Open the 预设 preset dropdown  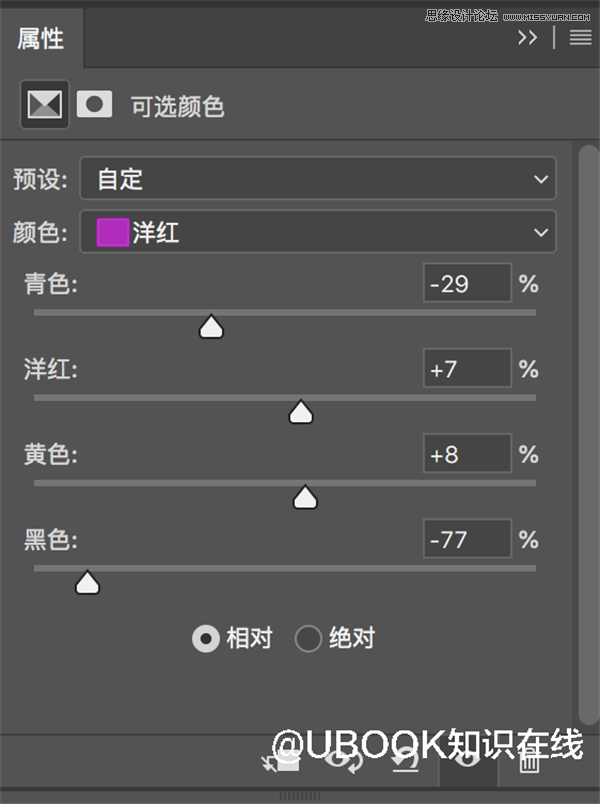(x=318, y=179)
